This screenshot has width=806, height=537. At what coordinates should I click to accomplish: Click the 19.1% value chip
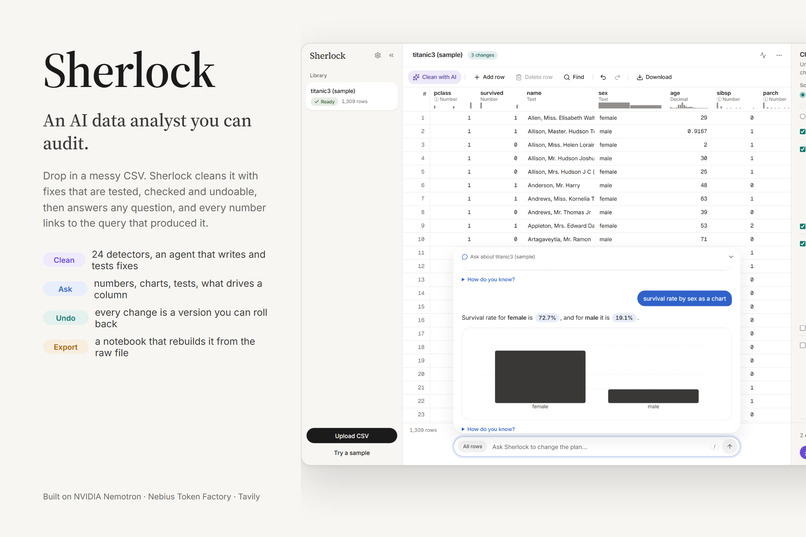[624, 318]
